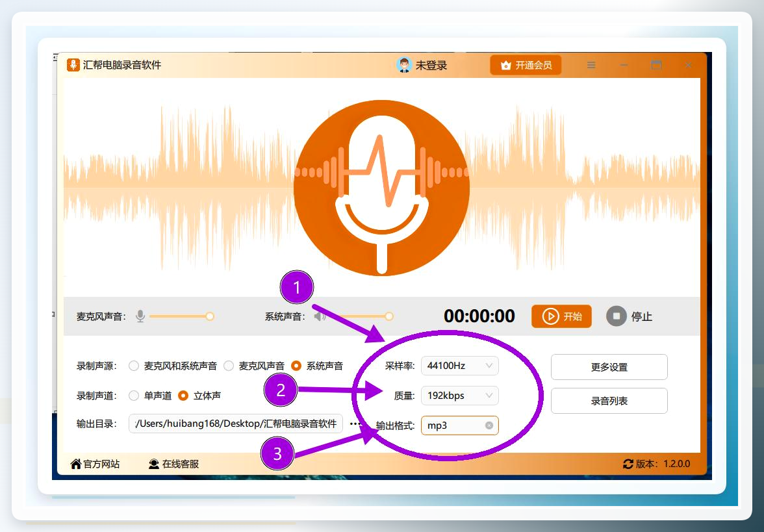Mute the system sound speaker icon
The height and width of the screenshot is (532, 764).
pos(320,317)
